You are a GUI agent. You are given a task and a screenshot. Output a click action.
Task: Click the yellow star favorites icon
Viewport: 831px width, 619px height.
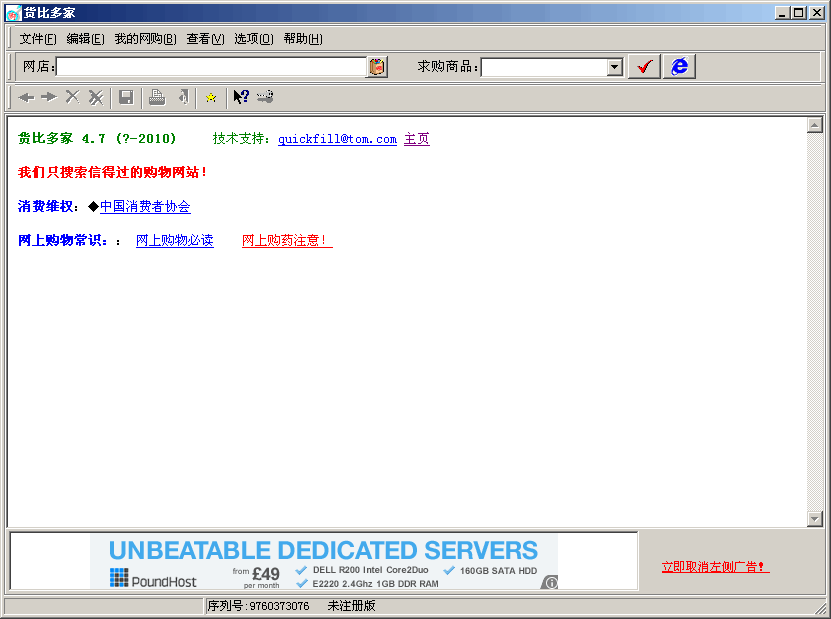[210, 97]
